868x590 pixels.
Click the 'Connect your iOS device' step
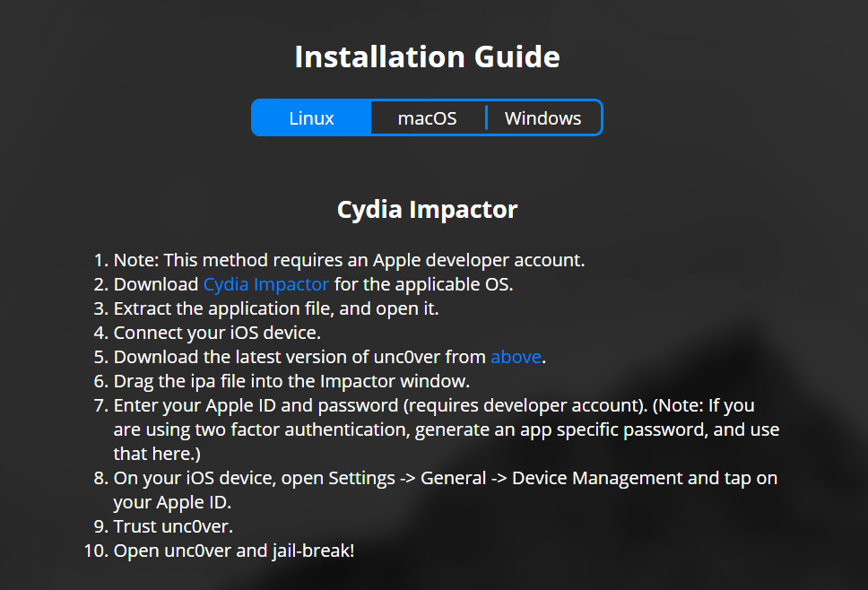click(x=217, y=333)
